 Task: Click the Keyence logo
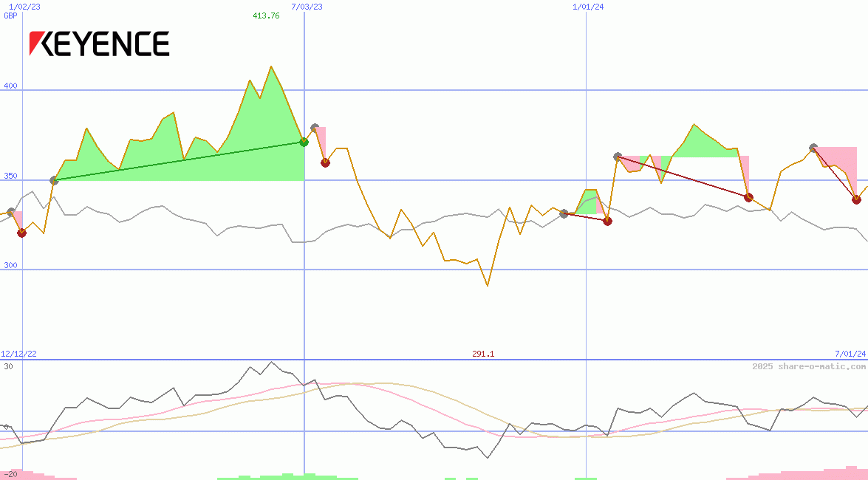pos(99,44)
